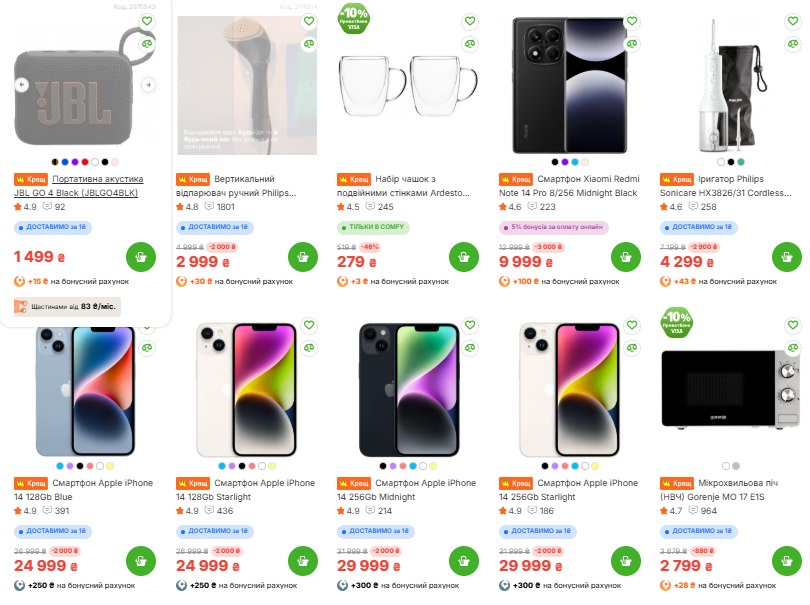Toggle favorite on Xiaomi Redmi Note 14 Pro
This screenshot has height=605, width=810.
(x=631, y=21)
